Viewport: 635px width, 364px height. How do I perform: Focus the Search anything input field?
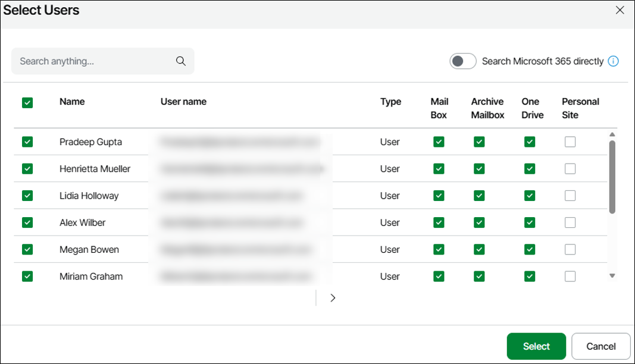(x=95, y=61)
